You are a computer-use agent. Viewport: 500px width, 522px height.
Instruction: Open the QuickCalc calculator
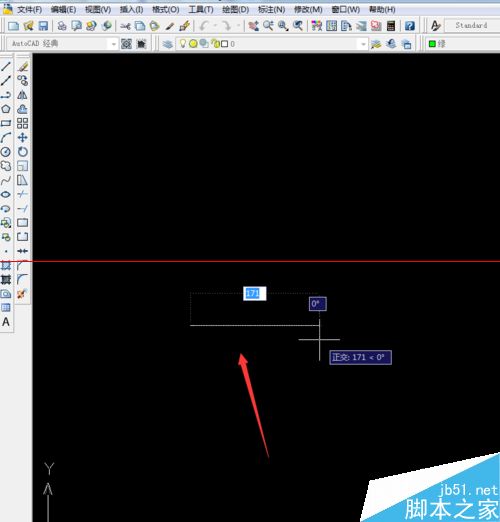(391, 26)
